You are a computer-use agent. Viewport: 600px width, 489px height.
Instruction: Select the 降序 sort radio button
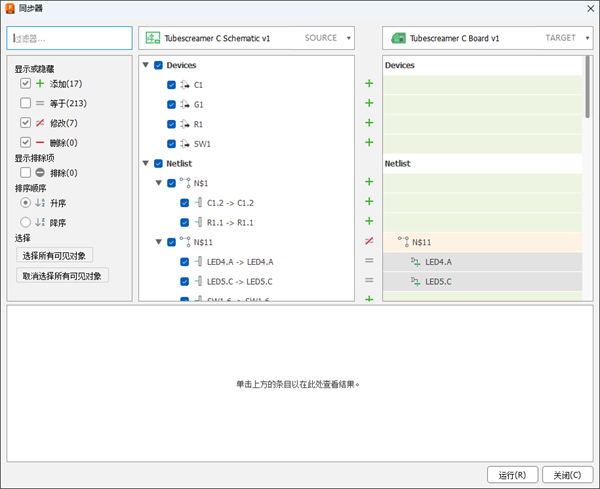(25, 222)
